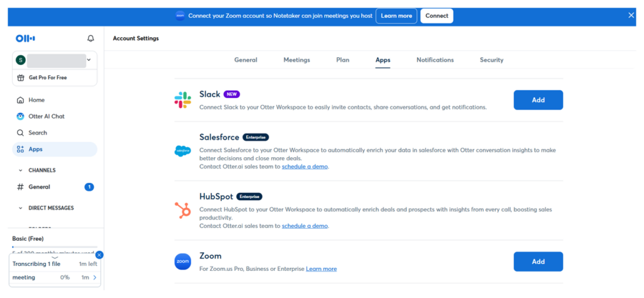
Task: Click the Zoom icon in the blue banner
Action: (180, 16)
